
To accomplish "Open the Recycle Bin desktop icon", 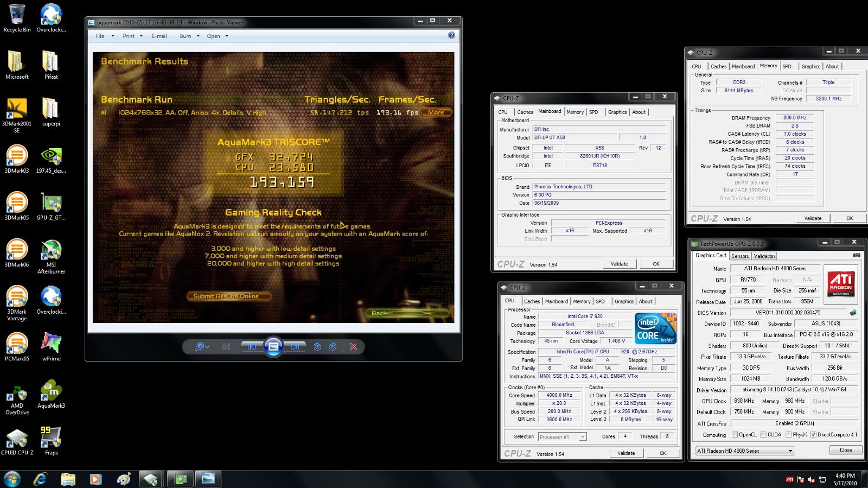I will (x=17, y=18).
